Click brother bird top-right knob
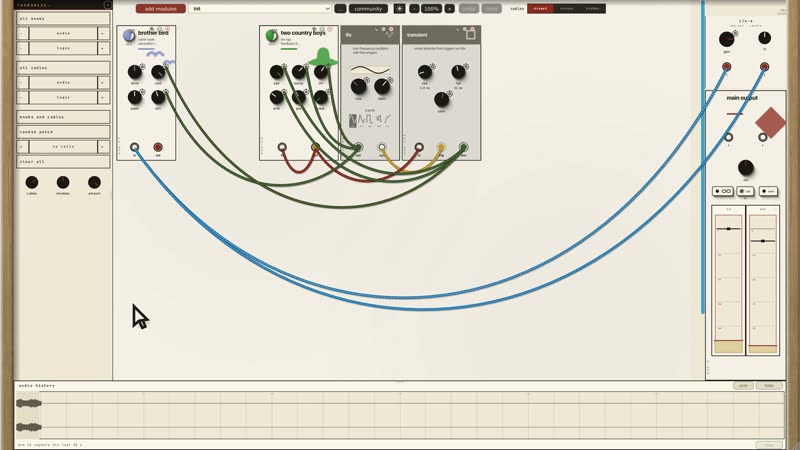Screen dimensions: 800x450 [x=158, y=72]
